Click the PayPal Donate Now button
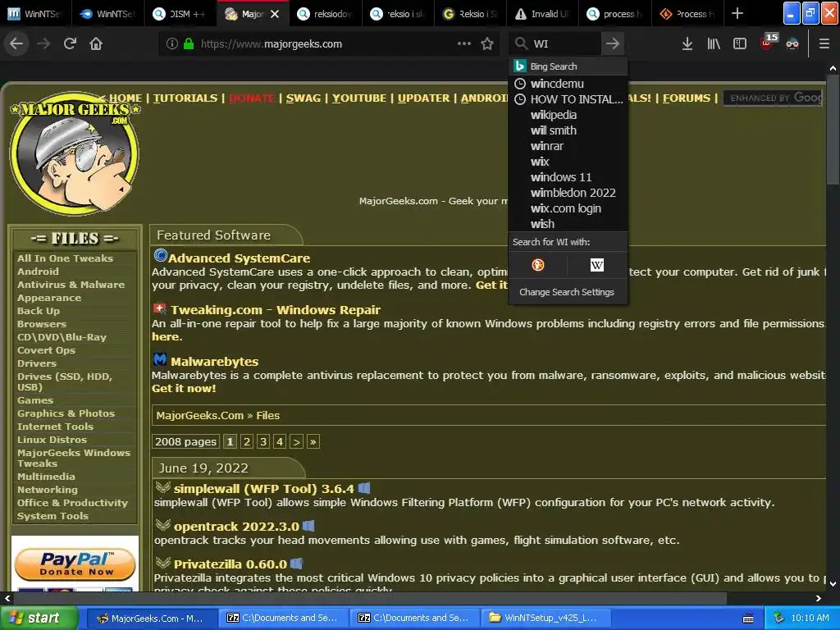Image resolution: width=840 pixels, height=630 pixels. (75, 564)
